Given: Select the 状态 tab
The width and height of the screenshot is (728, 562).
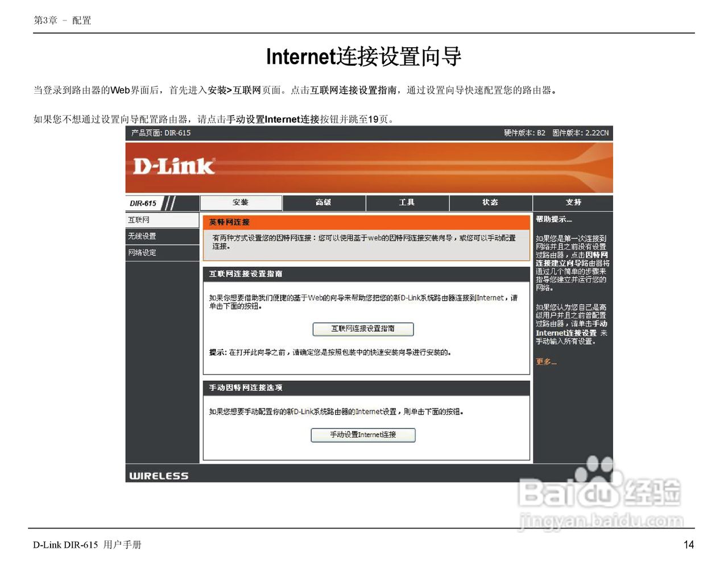Looking at the screenshot, I should coord(491,203).
